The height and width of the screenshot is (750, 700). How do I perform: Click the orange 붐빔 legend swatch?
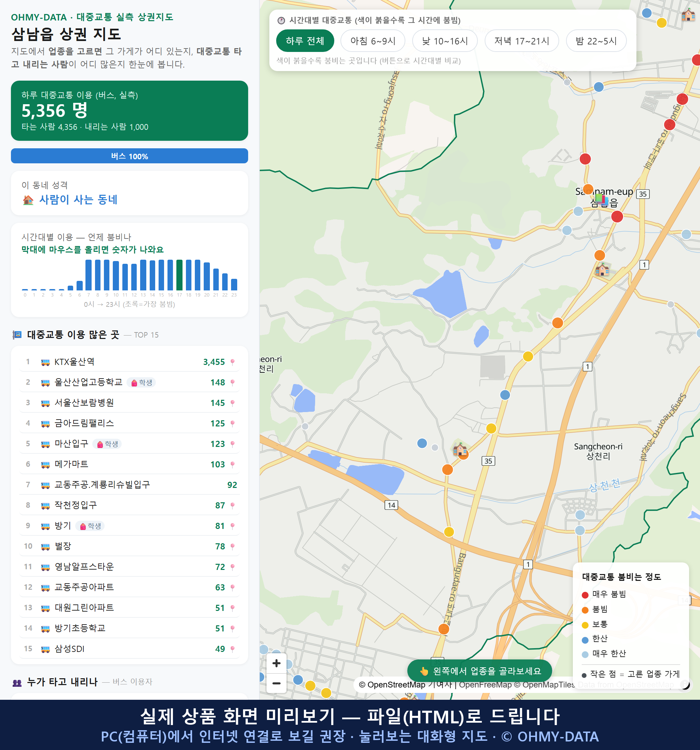[585, 610]
